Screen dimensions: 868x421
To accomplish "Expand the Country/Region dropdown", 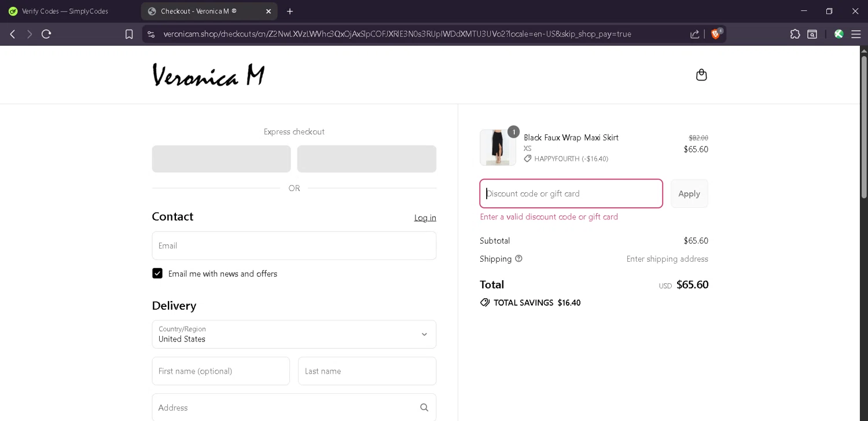I will point(294,334).
